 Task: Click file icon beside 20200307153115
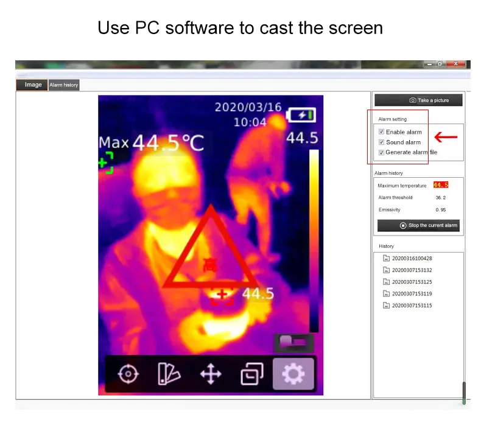point(386,305)
